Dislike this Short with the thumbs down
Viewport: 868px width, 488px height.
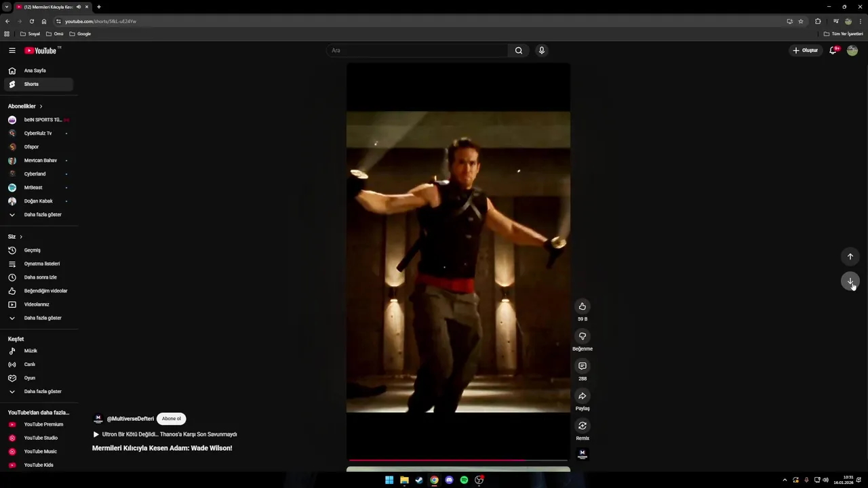582,336
